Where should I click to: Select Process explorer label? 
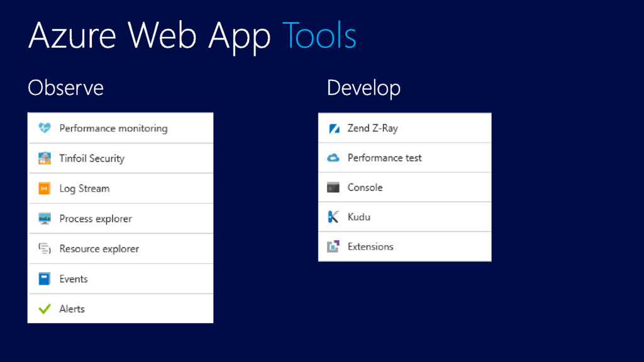click(x=96, y=219)
